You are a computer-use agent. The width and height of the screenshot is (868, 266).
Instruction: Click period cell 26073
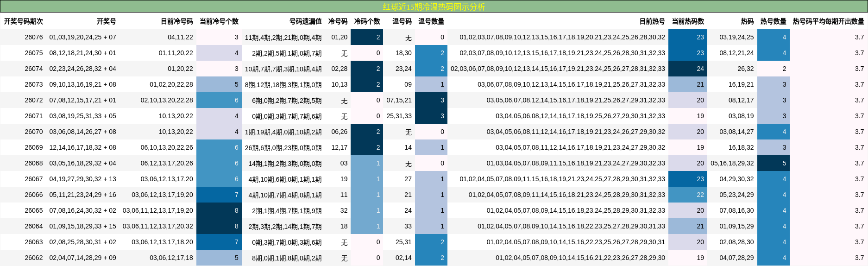coord(34,84)
